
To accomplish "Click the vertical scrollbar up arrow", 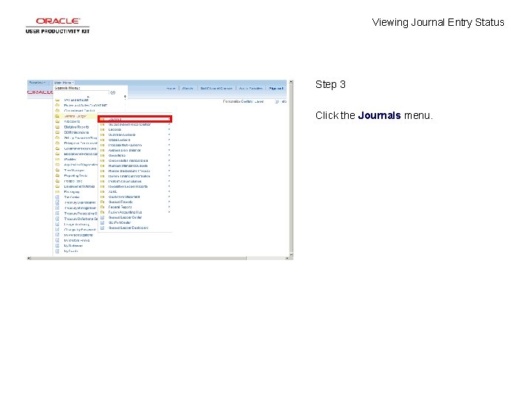I will click(x=291, y=82).
